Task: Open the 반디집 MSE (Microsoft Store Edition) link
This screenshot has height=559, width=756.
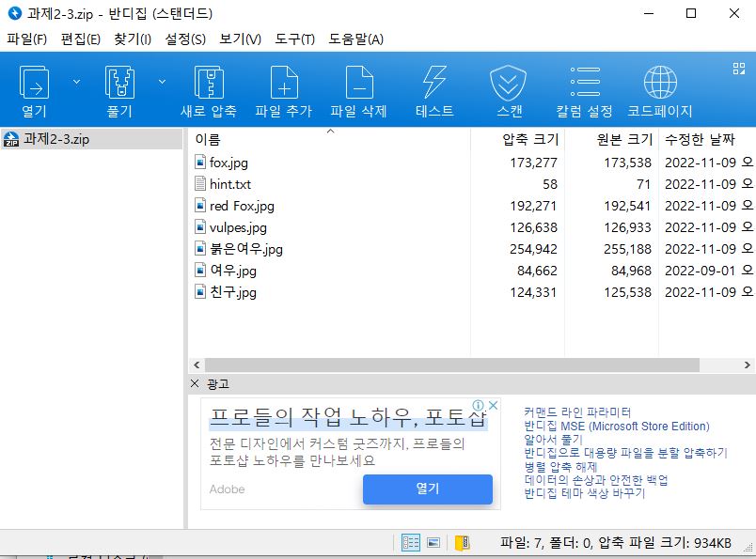Action: tap(617, 426)
